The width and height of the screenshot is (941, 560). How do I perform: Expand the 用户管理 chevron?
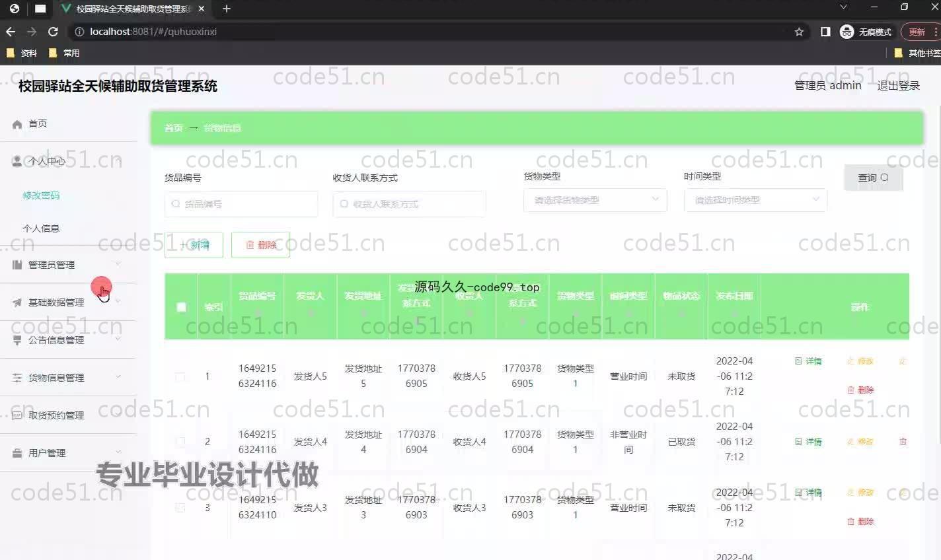[118, 452]
